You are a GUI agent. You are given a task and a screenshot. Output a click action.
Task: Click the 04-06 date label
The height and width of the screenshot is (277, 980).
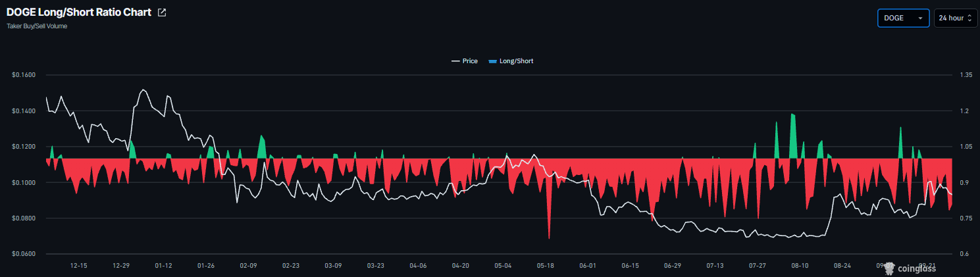(x=418, y=266)
